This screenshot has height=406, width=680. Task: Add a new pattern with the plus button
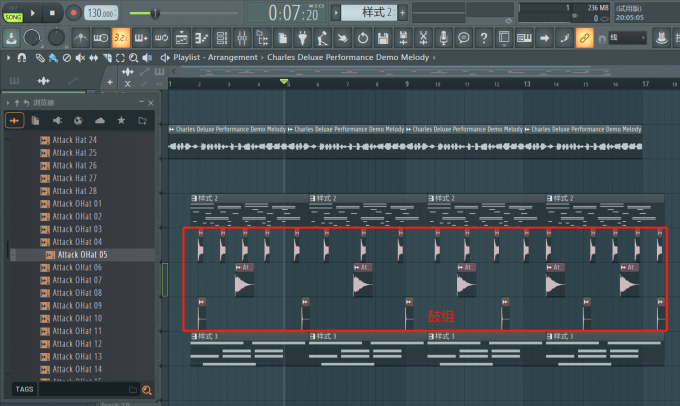coord(402,13)
